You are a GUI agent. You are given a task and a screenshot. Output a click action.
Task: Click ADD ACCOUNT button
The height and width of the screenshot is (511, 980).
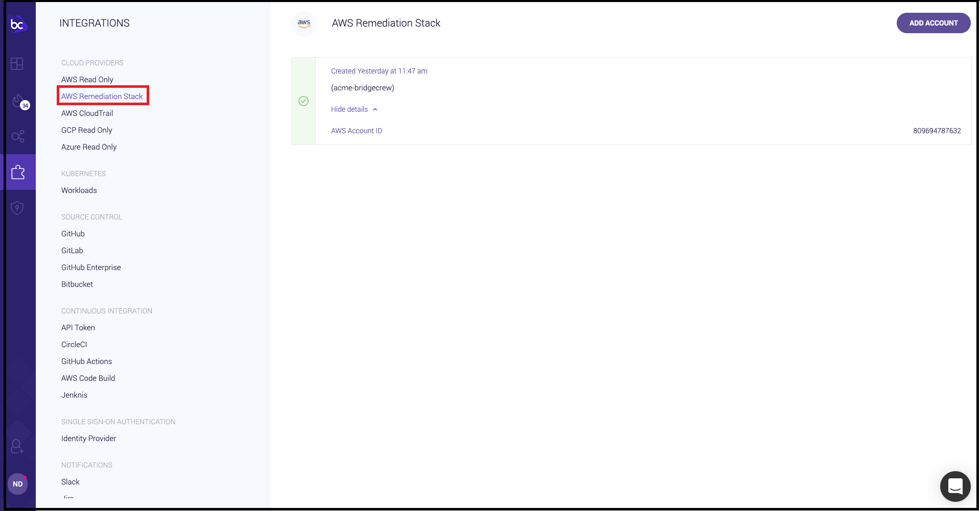coord(933,23)
